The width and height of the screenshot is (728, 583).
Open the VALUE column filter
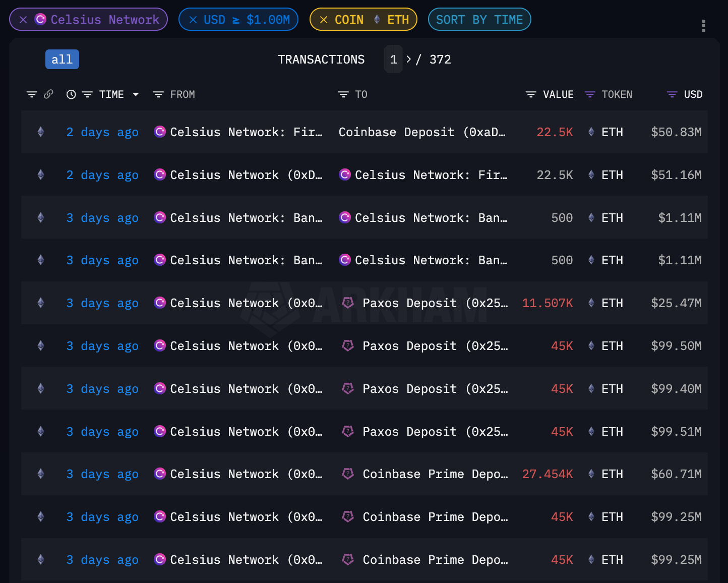(531, 94)
